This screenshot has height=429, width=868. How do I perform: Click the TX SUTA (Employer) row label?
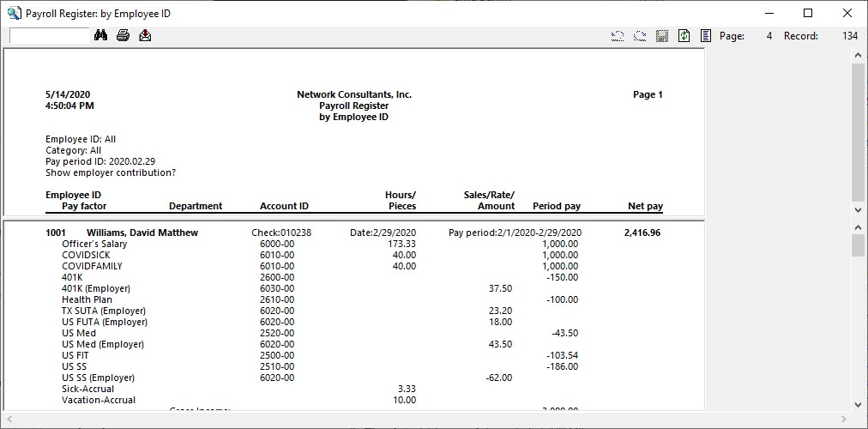pos(104,311)
